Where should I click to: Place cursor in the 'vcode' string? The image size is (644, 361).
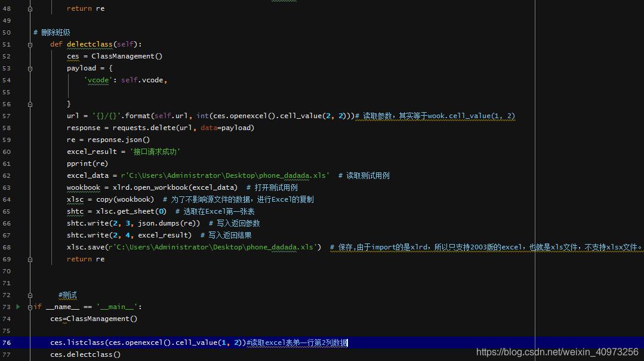point(97,79)
